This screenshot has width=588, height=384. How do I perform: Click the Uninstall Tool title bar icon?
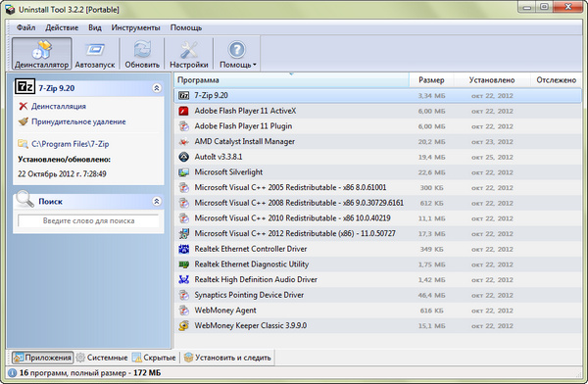tap(10, 10)
